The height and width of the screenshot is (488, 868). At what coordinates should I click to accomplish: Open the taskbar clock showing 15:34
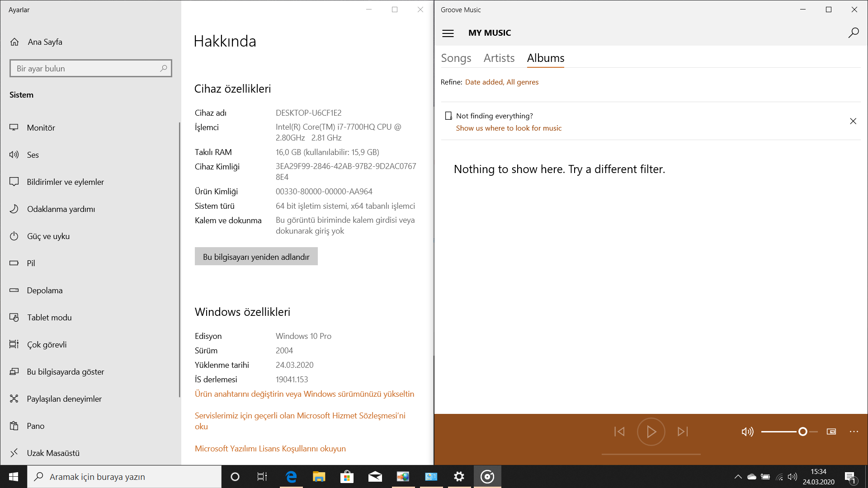pos(818,476)
